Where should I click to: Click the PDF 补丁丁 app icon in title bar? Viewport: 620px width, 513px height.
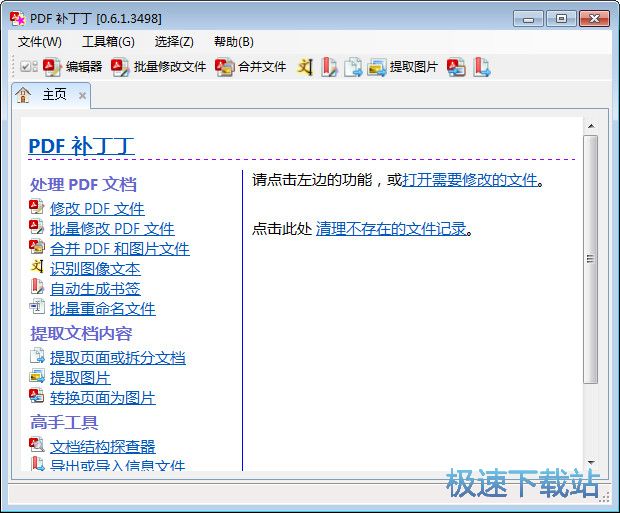coord(18,19)
